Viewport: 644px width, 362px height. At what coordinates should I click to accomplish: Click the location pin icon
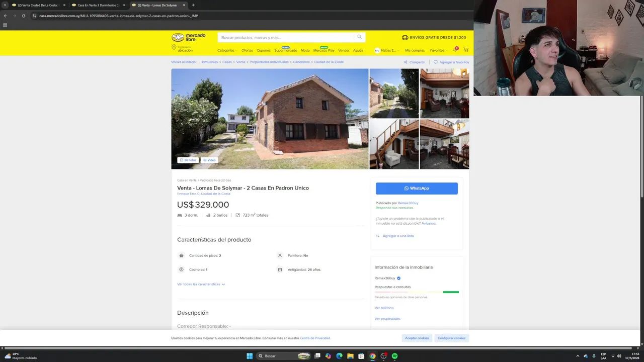[174, 47]
